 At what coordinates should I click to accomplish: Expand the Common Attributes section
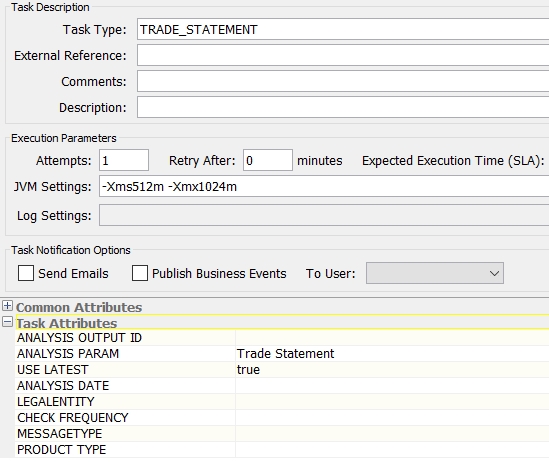[7, 306]
